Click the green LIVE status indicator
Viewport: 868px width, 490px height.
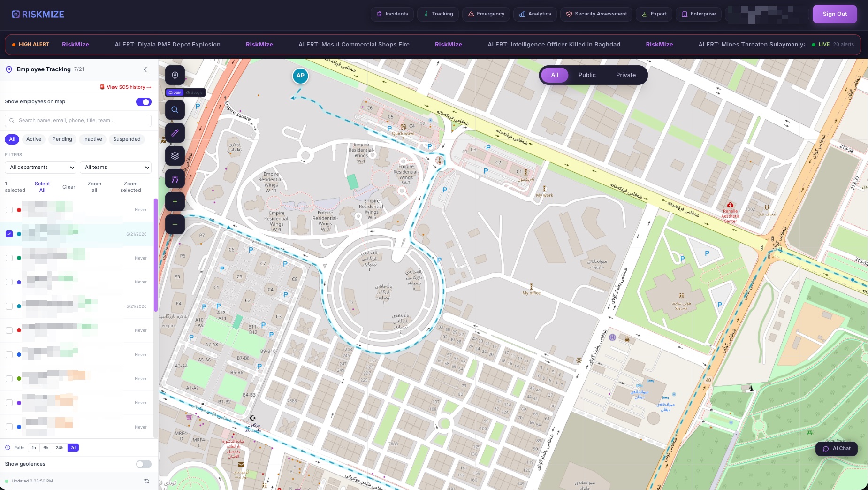coord(820,45)
